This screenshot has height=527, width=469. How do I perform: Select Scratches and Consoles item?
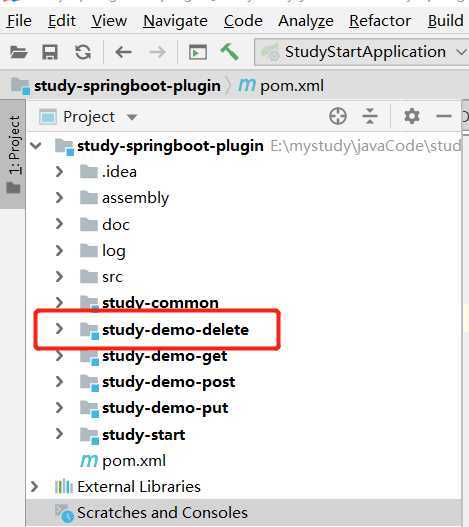[x=162, y=513]
